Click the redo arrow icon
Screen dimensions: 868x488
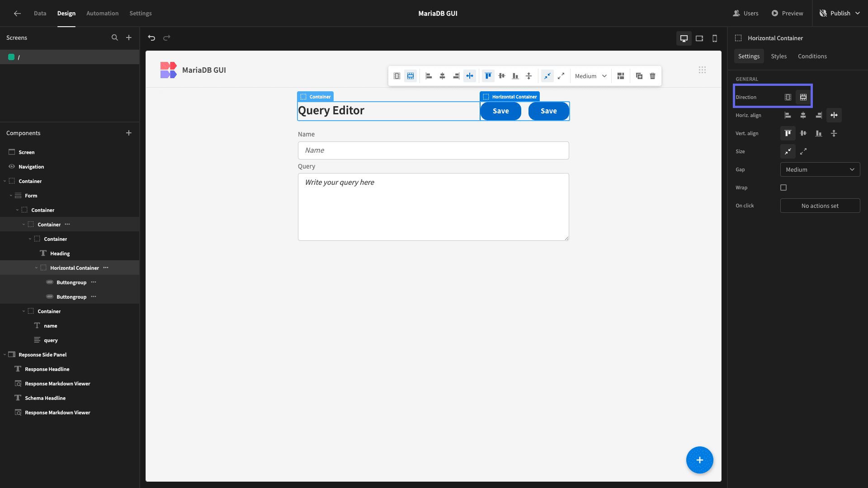tap(167, 38)
